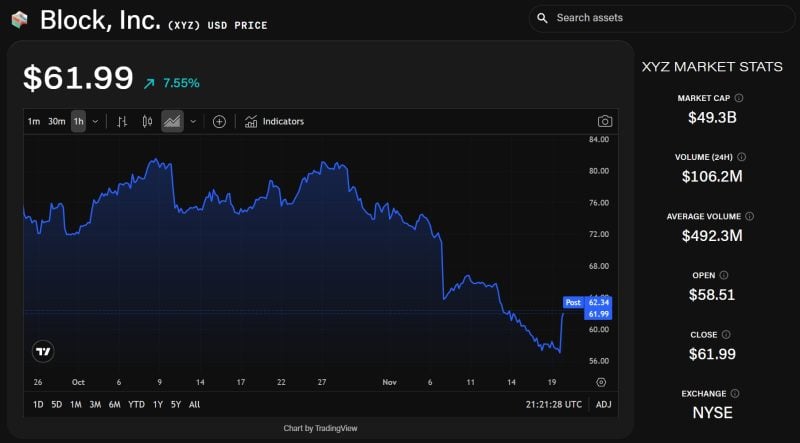Click the compare or add symbol plus icon
800x443 pixels.
pos(219,121)
